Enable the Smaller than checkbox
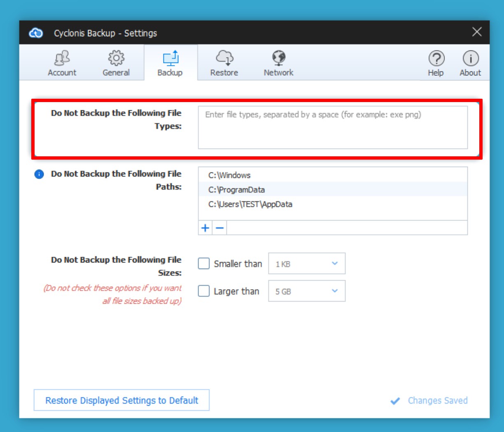This screenshot has height=432, width=504. tap(204, 264)
